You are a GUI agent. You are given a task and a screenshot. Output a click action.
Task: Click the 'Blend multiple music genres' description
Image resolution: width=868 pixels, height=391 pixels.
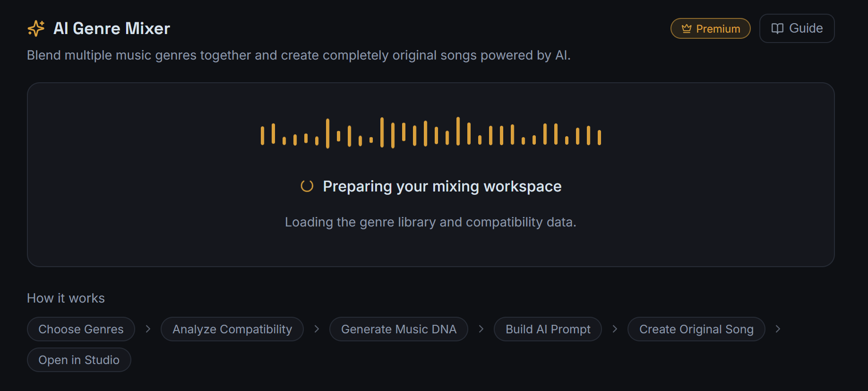(x=299, y=55)
